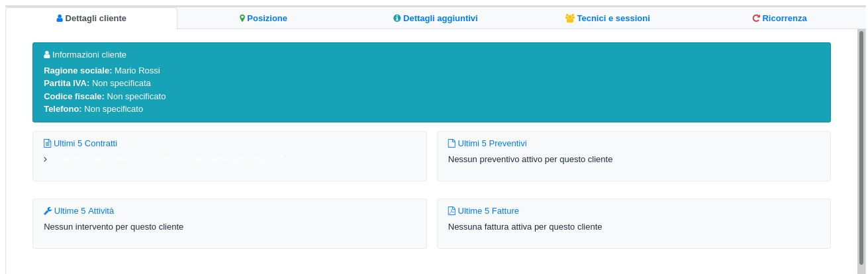Click the external link icon after Contratto num. 1

pyautogui.click(x=279, y=159)
